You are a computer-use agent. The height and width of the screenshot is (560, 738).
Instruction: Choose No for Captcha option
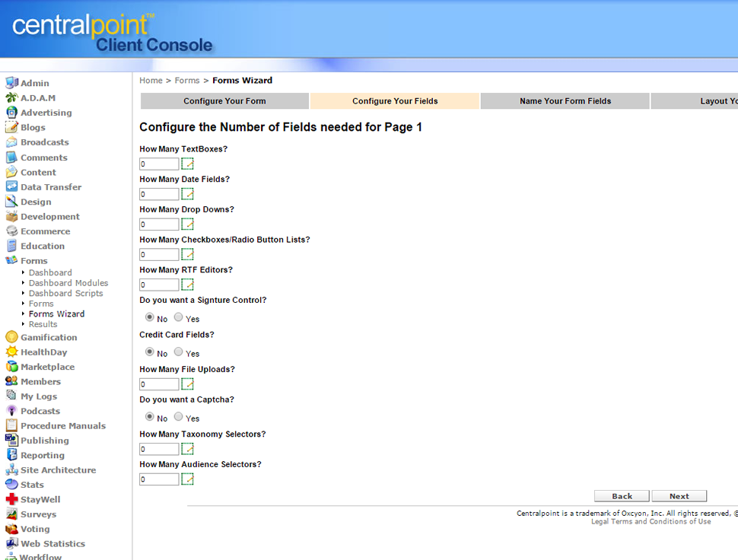coord(149,417)
